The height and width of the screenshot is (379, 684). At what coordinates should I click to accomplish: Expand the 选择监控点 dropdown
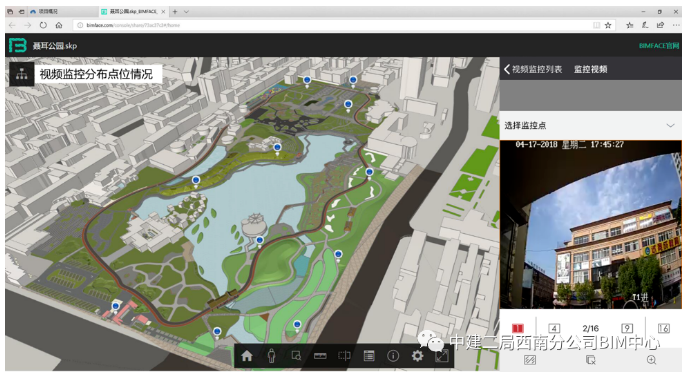[591, 126]
